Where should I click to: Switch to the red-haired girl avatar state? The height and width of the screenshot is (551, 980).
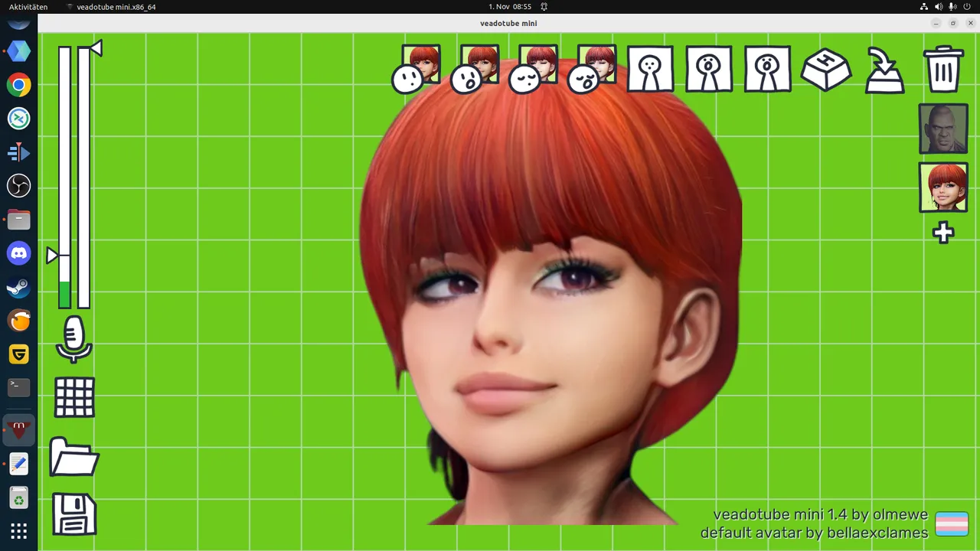coord(943,187)
